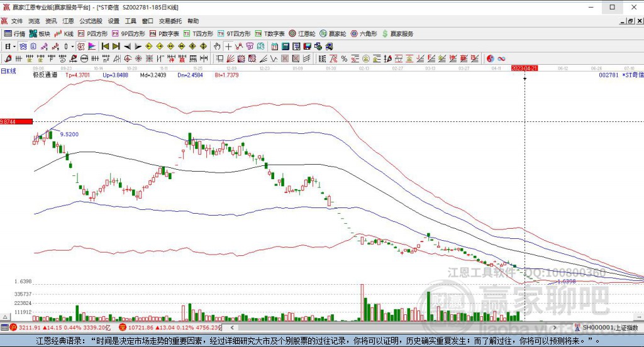Click the blue infinity symbol icon
The width and height of the screenshot is (644, 347).
point(501,58)
